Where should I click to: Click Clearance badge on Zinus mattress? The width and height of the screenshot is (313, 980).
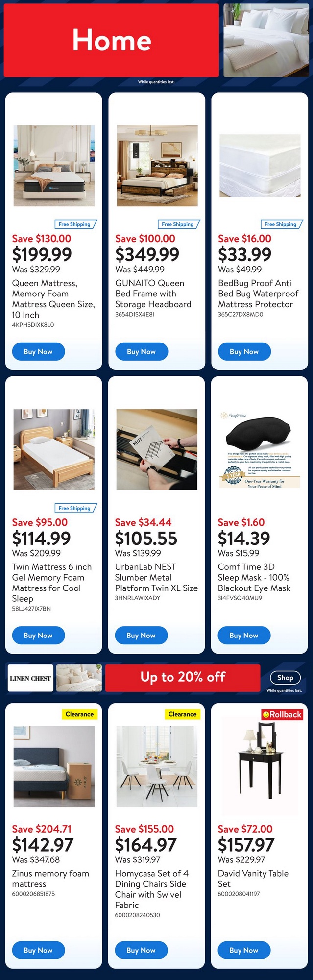tap(79, 714)
